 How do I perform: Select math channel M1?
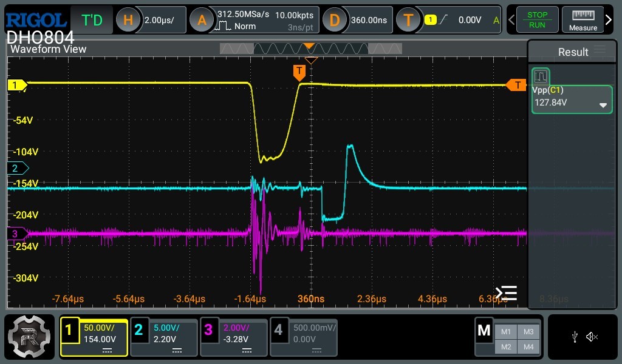(506, 332)
